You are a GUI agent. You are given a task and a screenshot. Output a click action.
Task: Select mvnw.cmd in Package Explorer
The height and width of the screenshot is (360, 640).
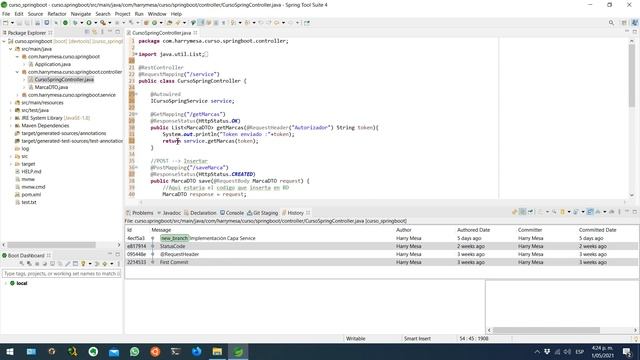click(x=33, y=187)
